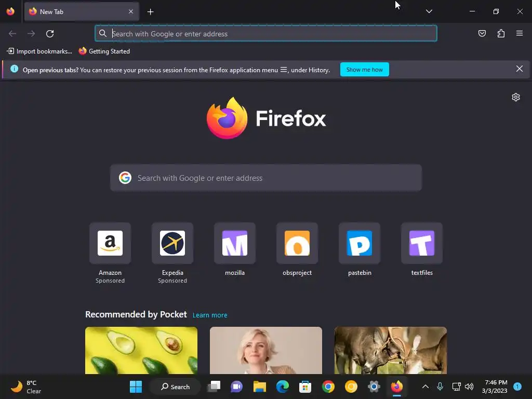This screenshot has width=532, height=399.
Task: Focus the central Google search box
Action: (266, 178)
